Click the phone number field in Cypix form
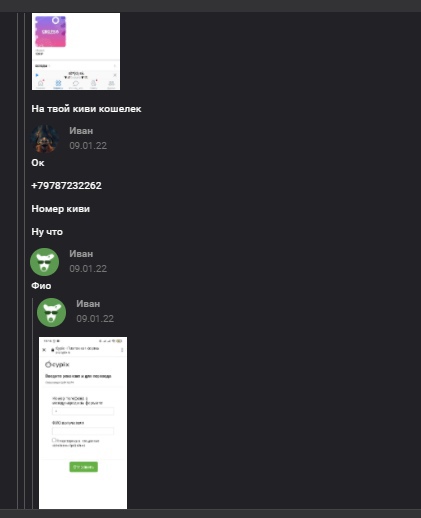The width and height of the screenshot is (421, 518). [x=83, y=411]
